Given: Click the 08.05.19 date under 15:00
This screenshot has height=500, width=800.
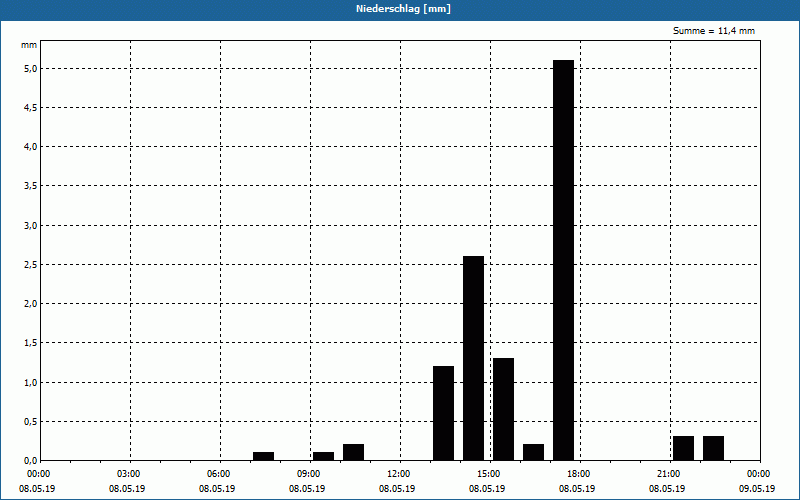Looking at the screenshot, I should pyautogui.click(x=487, y=489).
